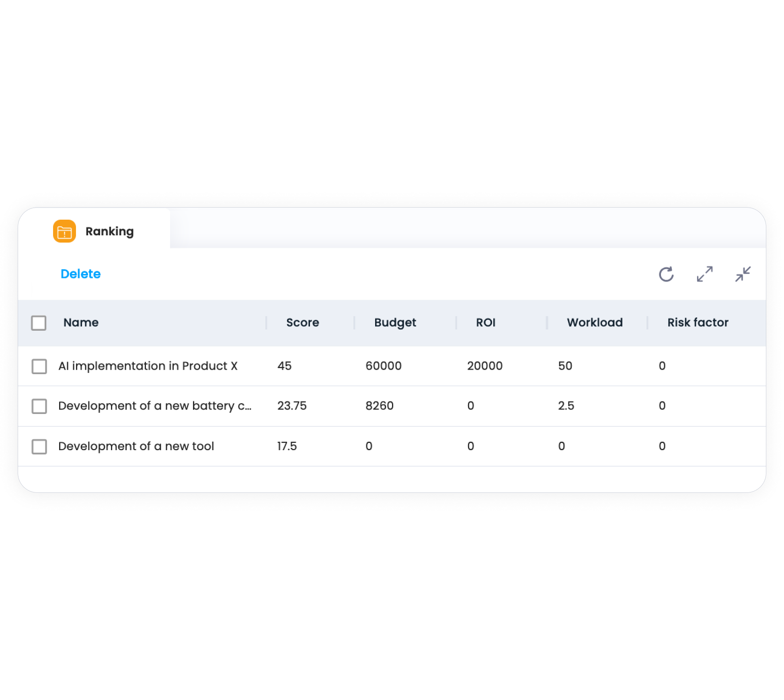This screenshot has height=700, width=784.
Task: Tick the Development of a new tool checkbox
Action: [x=39, y=447]
